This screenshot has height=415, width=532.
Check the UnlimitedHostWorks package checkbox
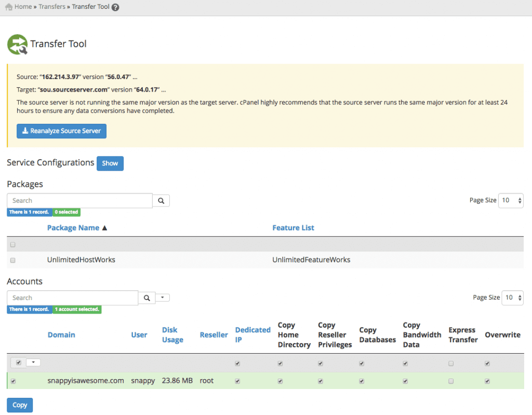pos(13,260)
